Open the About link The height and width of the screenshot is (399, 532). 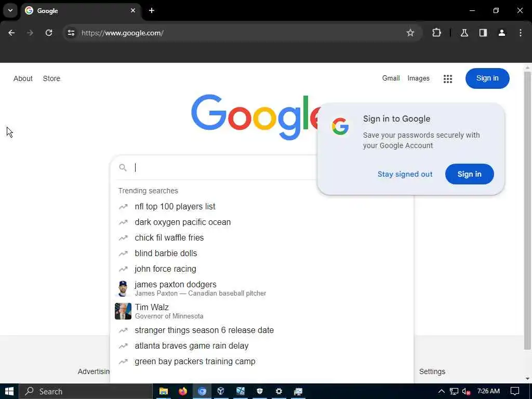click(x=23, y=78)
